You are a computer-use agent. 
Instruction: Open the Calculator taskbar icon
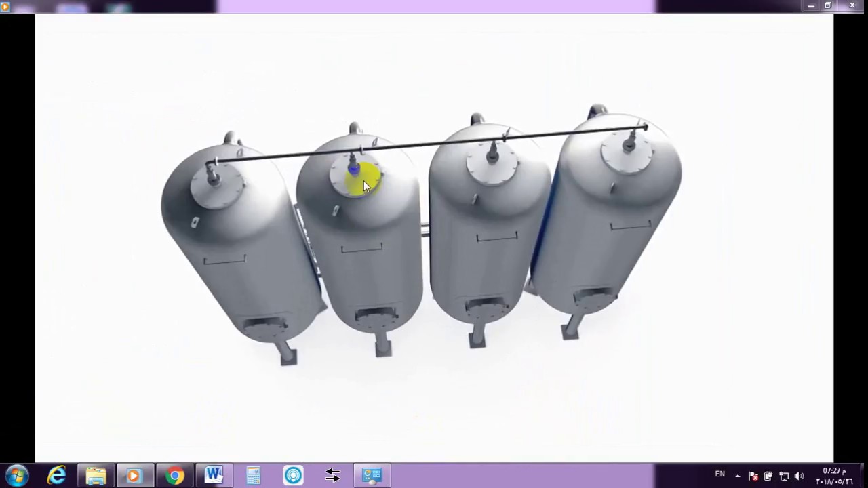click(x=253, y=476)
